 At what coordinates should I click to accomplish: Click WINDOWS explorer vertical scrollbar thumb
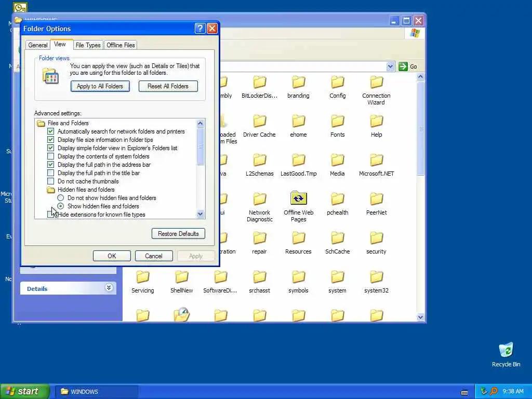[x=420, y=128]
